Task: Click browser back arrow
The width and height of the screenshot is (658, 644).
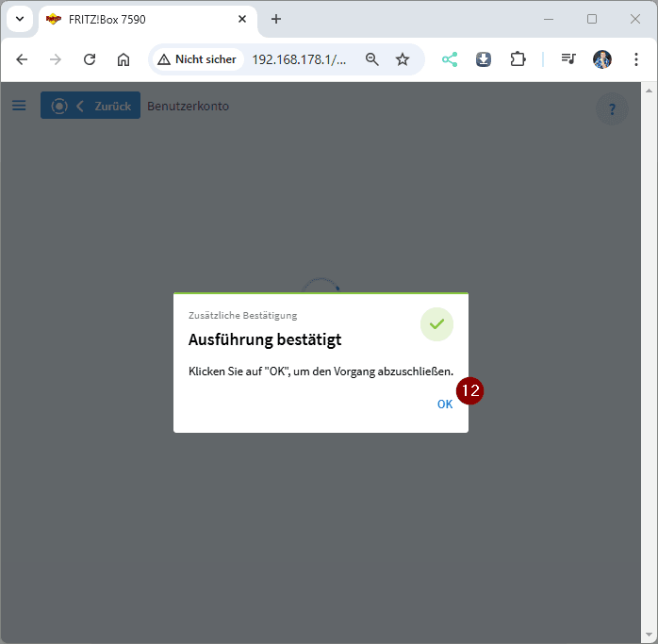Action: 22,59
